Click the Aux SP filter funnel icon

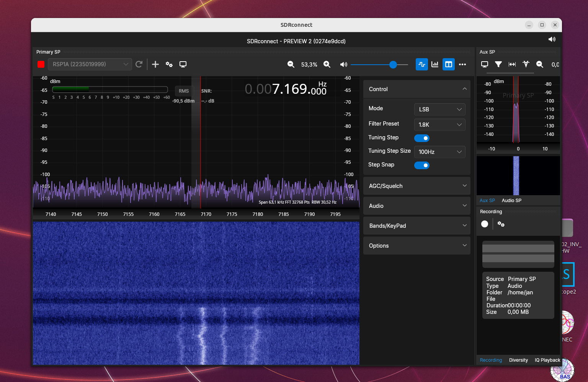pyautogui.click(x=498, y=64)
